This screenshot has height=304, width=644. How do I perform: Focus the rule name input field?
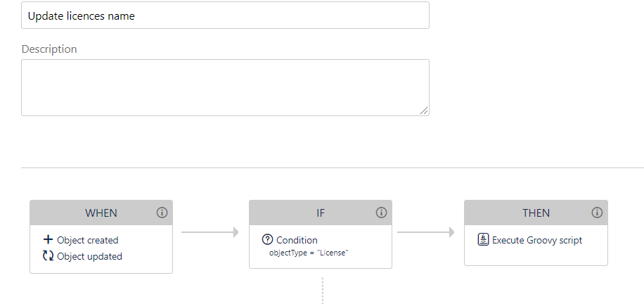(x=225, y=15)
